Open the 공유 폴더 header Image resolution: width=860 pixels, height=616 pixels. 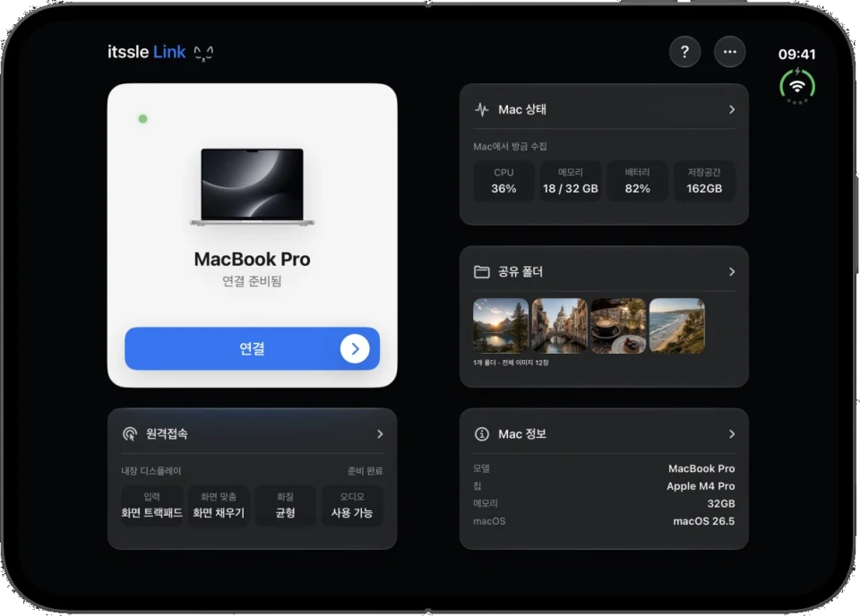pyautogui.click(x=604, y=272)
